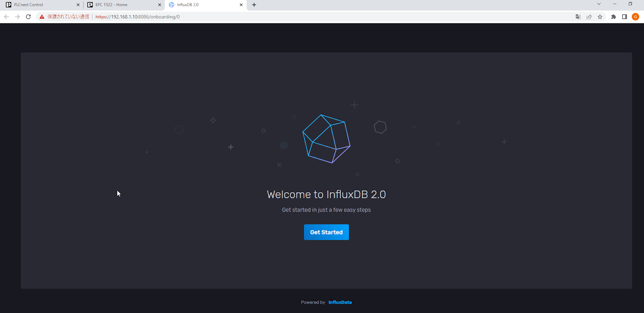Screen dimensions: 644x313
Task: Click 'Get started in just a few easy steps' text
Action: [x=326, y=210]
